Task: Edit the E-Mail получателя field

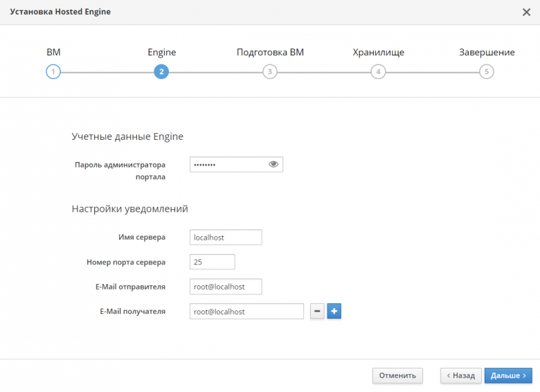Action: coord(246,312)
